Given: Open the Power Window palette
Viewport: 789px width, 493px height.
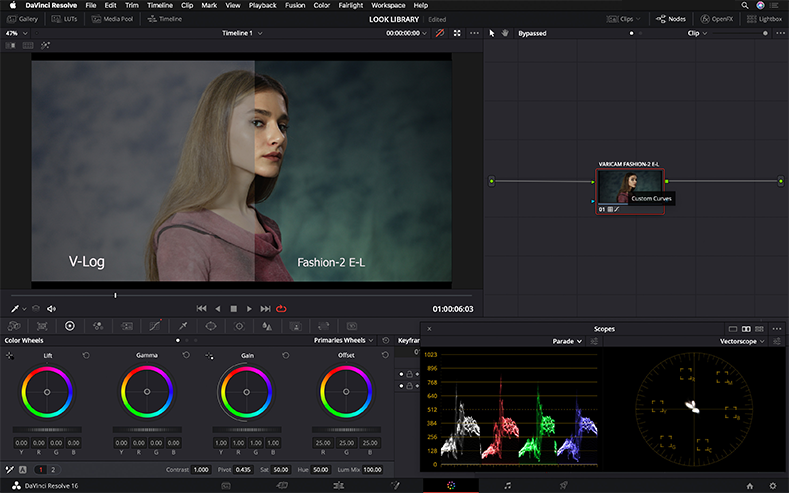Looking at the screenshot, I should point(211,326).
